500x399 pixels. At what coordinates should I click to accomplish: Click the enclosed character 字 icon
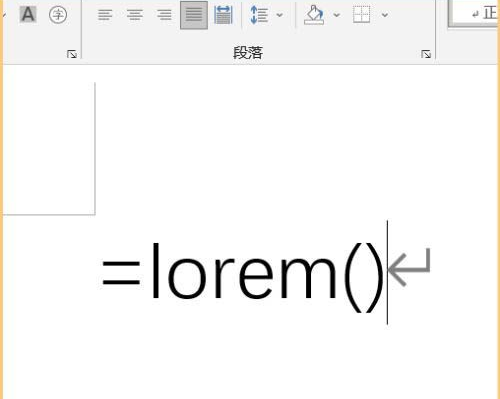pos(58,15)
